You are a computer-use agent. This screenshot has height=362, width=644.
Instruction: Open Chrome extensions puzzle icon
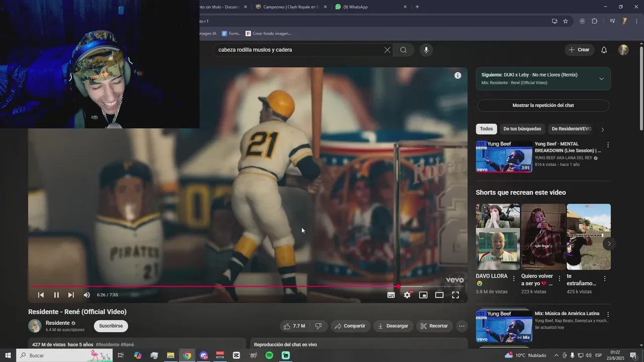pos(595,21)
